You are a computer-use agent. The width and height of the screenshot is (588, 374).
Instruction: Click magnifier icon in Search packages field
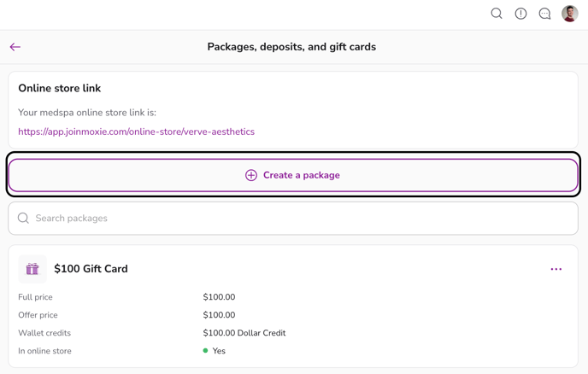pos(24,219)
